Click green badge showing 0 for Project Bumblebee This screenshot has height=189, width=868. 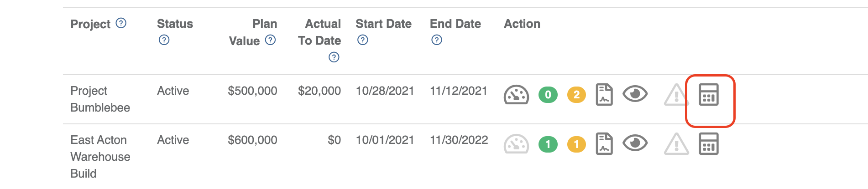548,95
